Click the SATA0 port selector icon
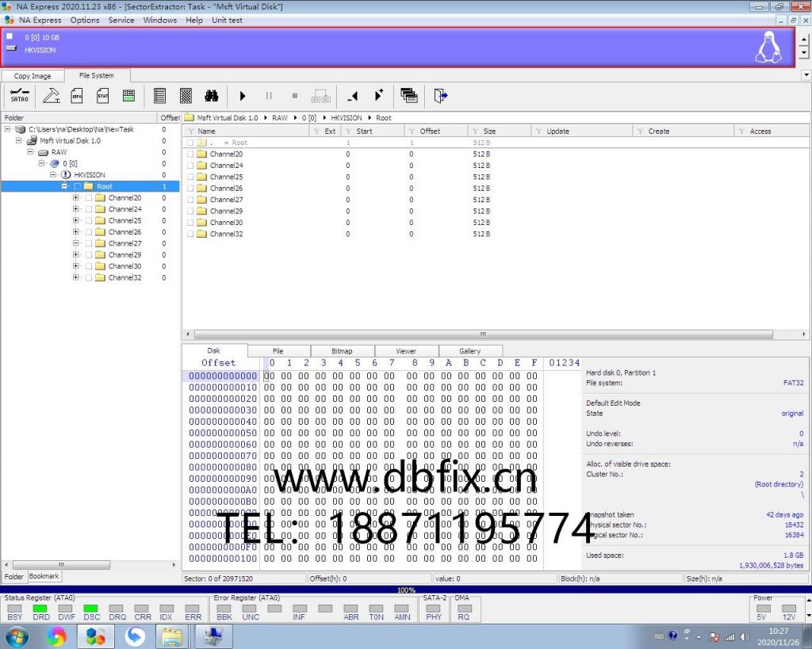 19,96
